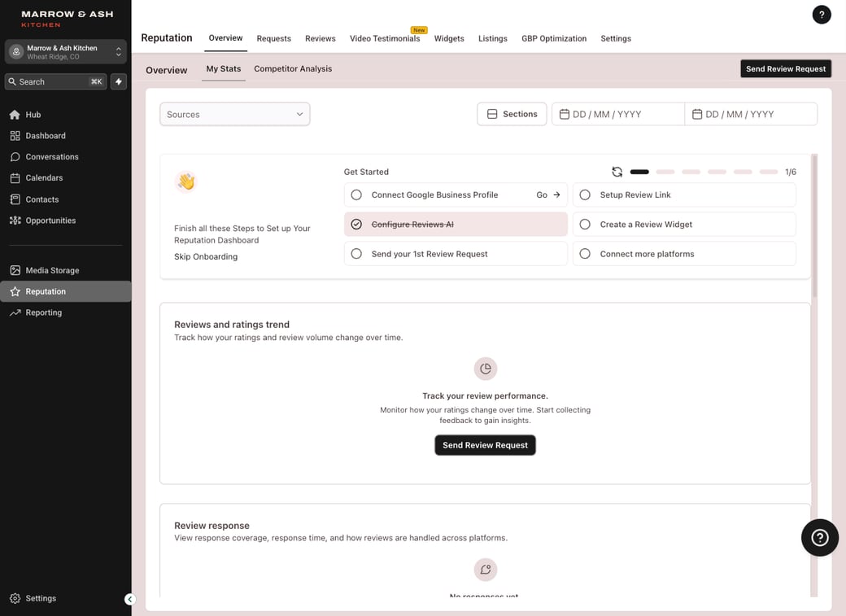Check the Send your 1st Review Request step
Image resolution: width=846 pixels, height=616 pixels.
(356, 254)
